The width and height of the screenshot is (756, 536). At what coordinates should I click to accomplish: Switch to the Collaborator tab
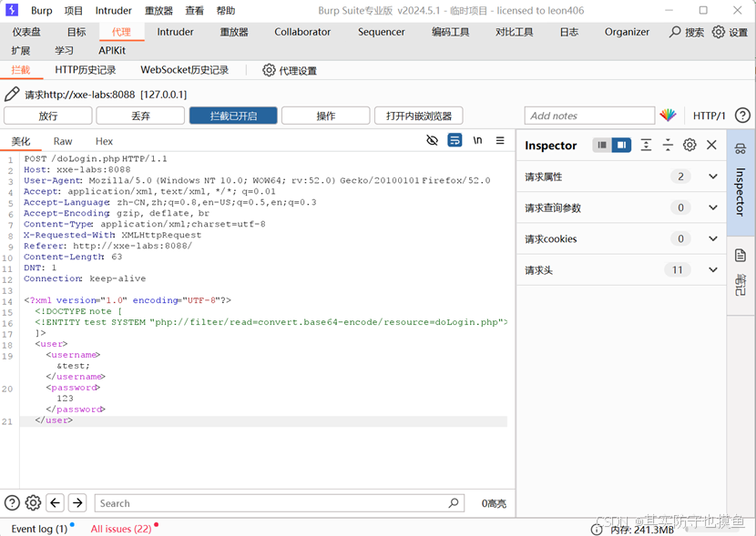pos(302,32)
